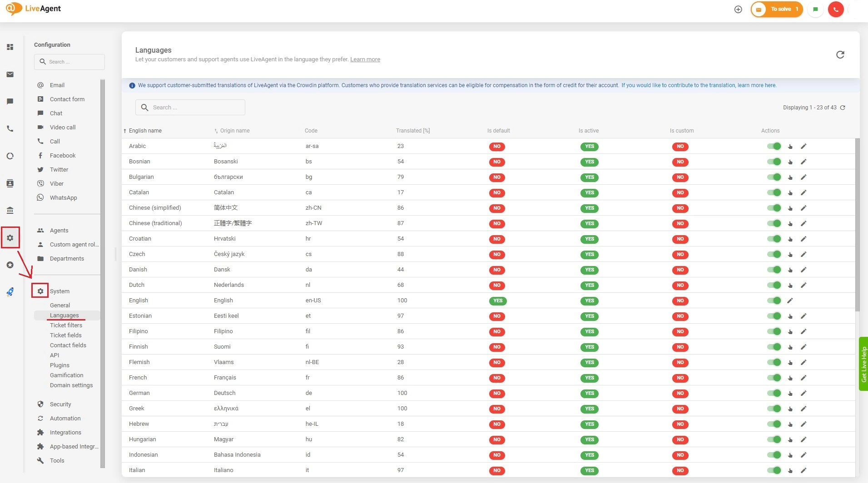Open the dashboard icon in left sidebar
Viewport: 868px width, 483px height.
coord(10,47)
